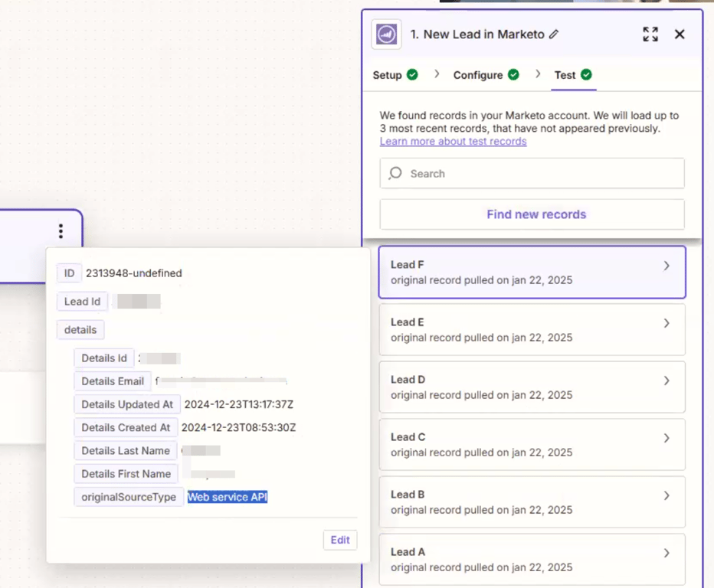714x588 pixels.
Task: Click the Lead Id field label
Action: [83, 302]
